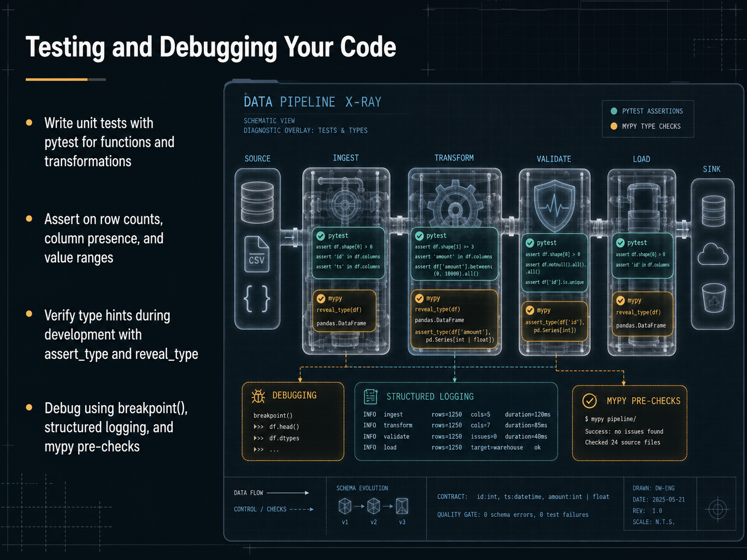The image size is (747, 560).
Task: Click the df.dtypes line in DEBUGGING
Action: 277,438
